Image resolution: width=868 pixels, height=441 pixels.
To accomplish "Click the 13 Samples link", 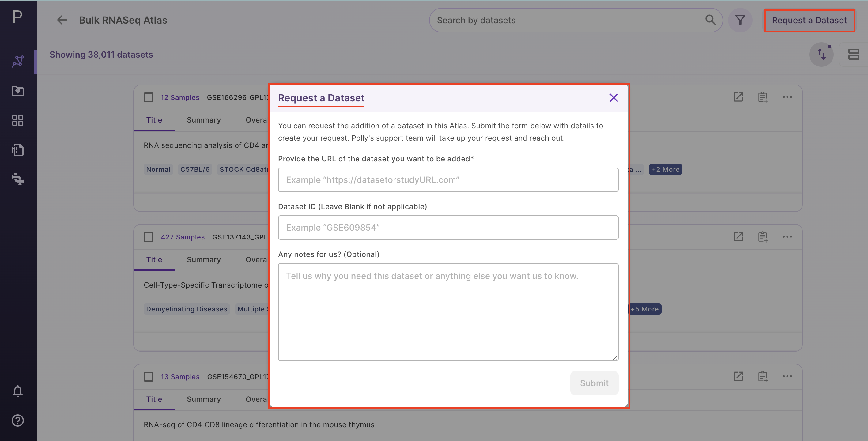I will [180, 377].
